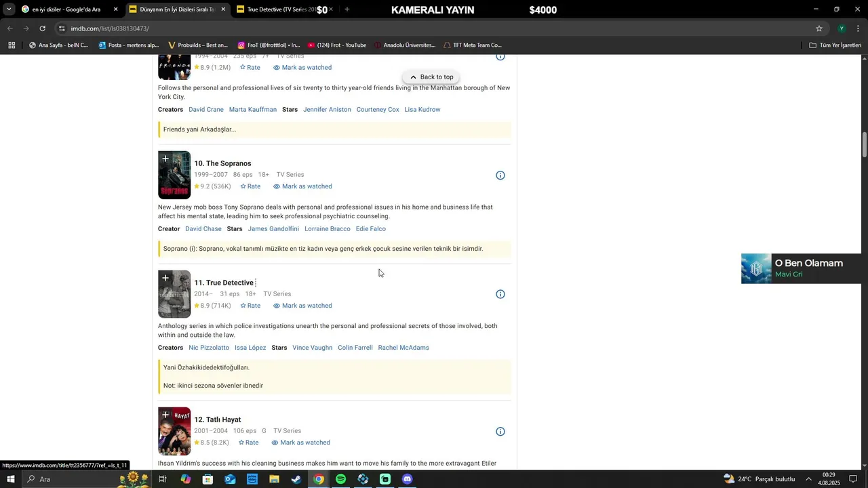Select Dünyanın En İyi Dizileri tab
This screenshot has height=488, width=868.
point(176,9)
